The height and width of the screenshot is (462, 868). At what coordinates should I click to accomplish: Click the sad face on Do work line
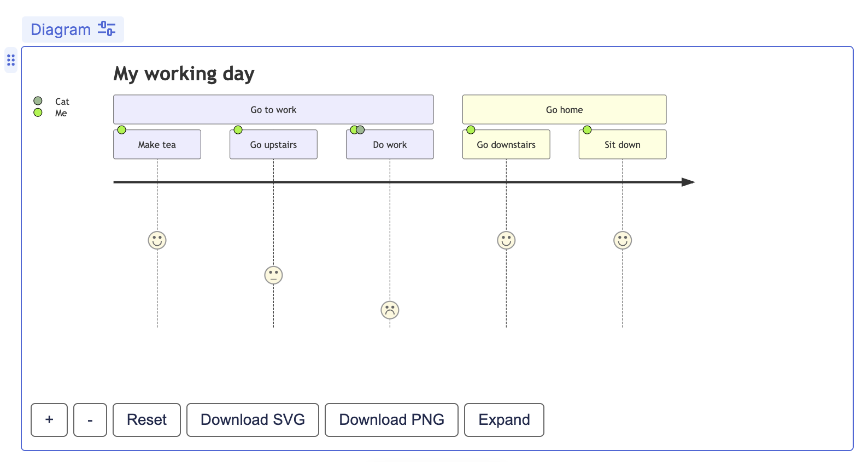coord(390,310)
